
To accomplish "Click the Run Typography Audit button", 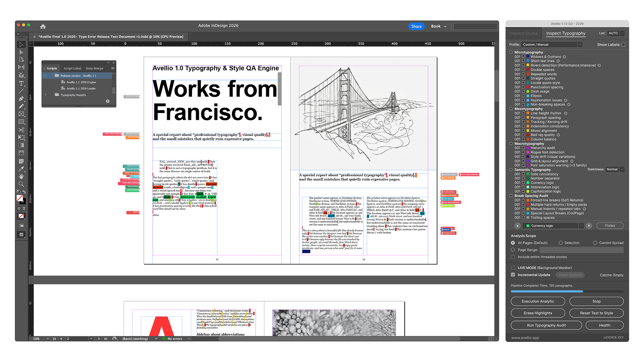I will click(x=546, y=325).
